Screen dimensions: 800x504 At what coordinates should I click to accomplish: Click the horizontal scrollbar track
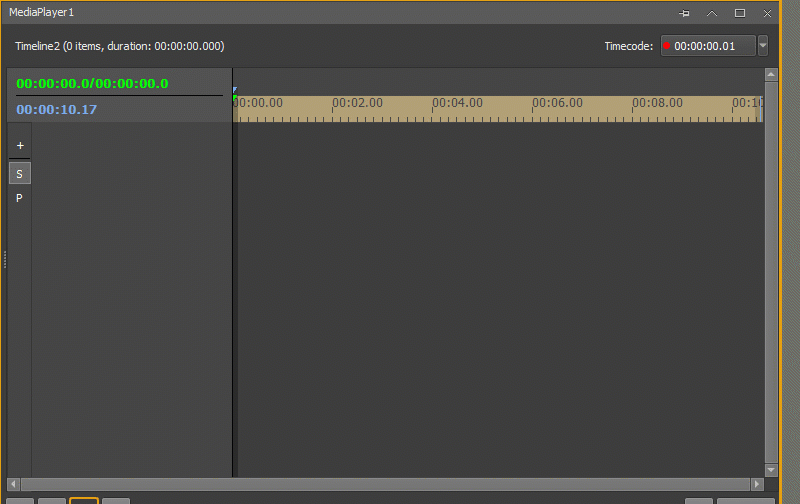click(385, 484)
